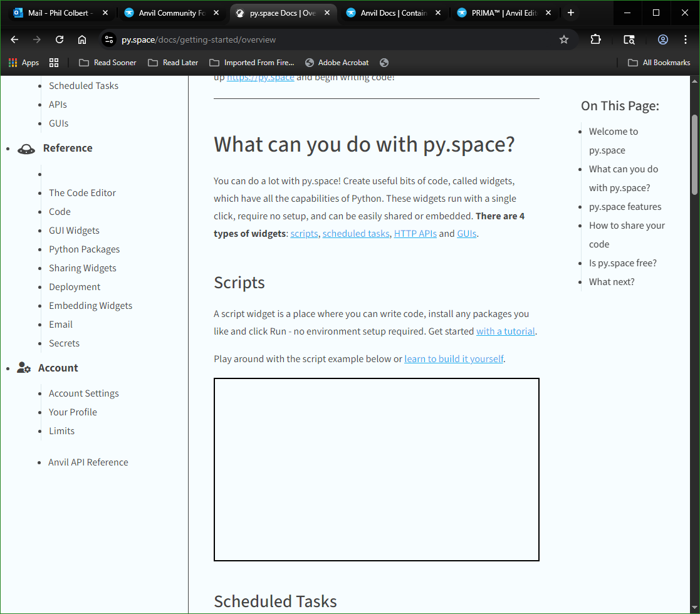This screenshot has height=614, width=700.
Task: Open the Extensions puzzle icon
Action: [595, 39]
